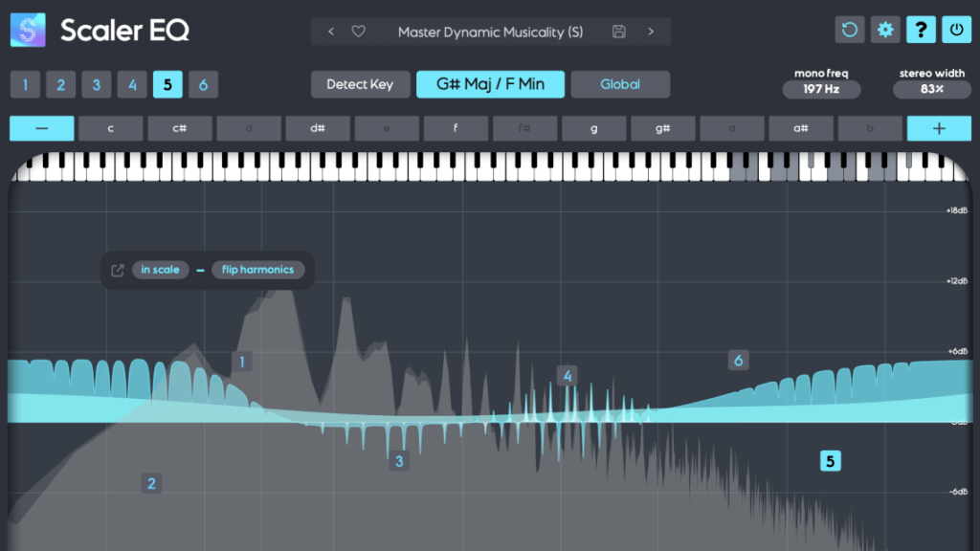
Task: Toggle the a note
Action: pyautogui.click(x=732, y=128)
